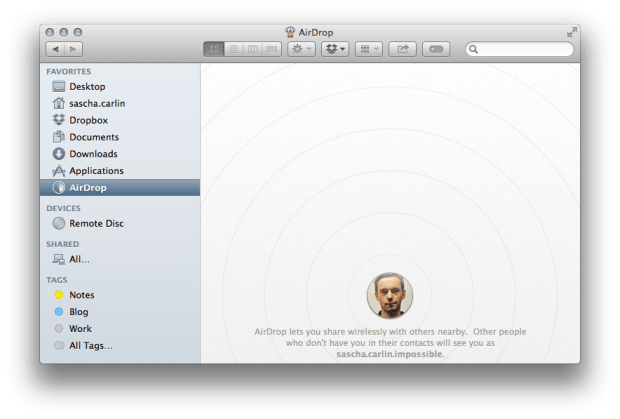Open the gear Action menu
Viewport: 620px width, 419px height.
click(x=301, y=49)
